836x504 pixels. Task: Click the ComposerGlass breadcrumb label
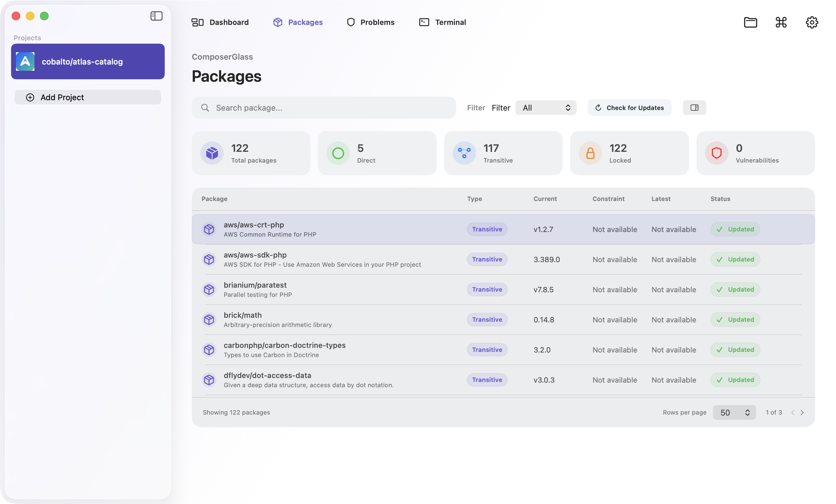(222, 57)
